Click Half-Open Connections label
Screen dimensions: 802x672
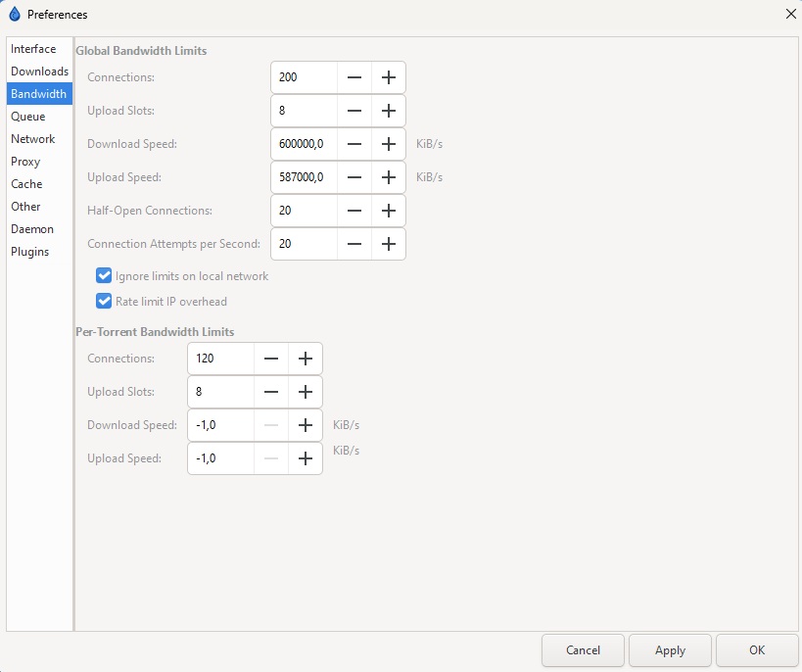click(150, 211)
